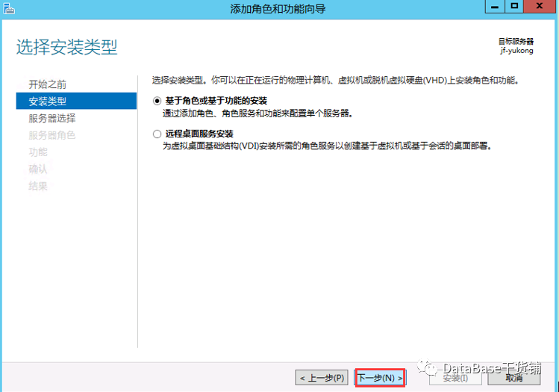Minimize the wizard window
The image size is (559, 392).
pyautogui.click(x=495, y=7)
